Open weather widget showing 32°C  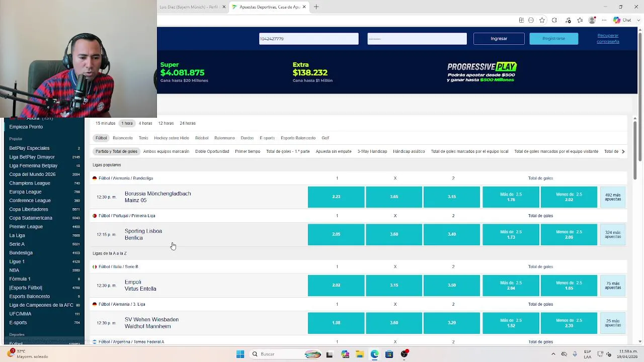pyautogui.click(x=28, y=353)
